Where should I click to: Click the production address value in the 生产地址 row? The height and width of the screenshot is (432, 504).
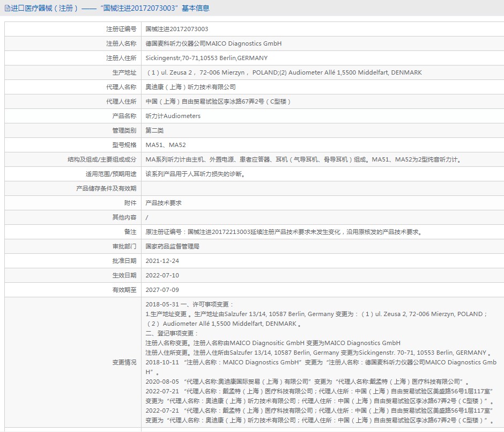click(284, 72)
